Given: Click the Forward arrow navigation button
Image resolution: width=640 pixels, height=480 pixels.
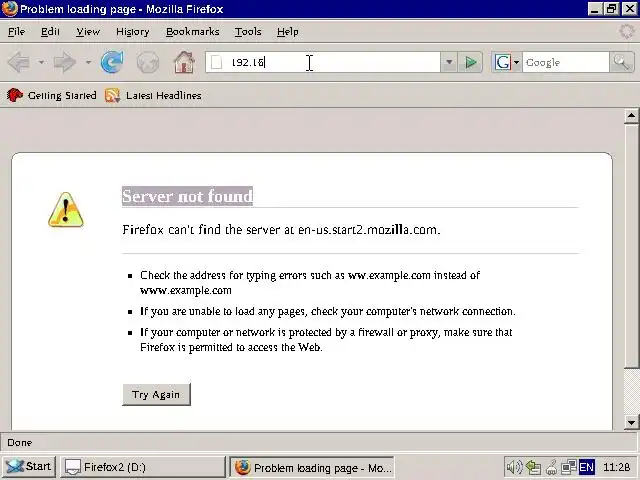Looking at the screenshot, I should click(x=65, y=62).
